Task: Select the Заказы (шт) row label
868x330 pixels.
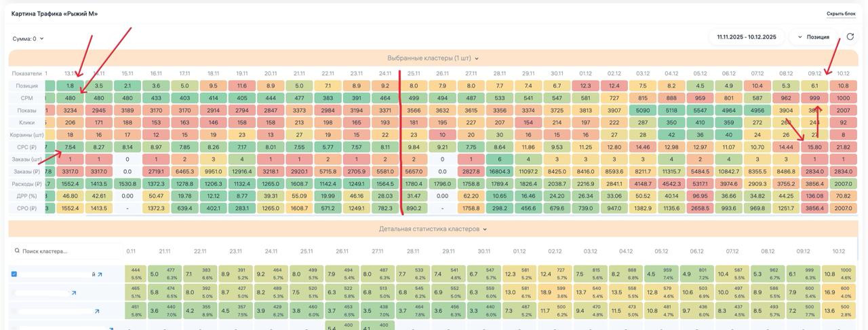Action: pyautogui.click(x=26, y=159)
